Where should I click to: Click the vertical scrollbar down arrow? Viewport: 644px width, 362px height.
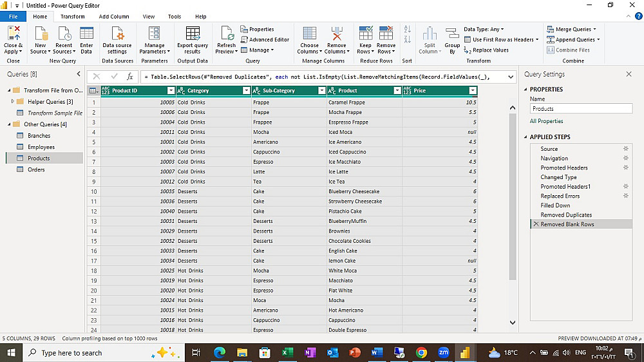pyautogui.click(x=512, y=323)
